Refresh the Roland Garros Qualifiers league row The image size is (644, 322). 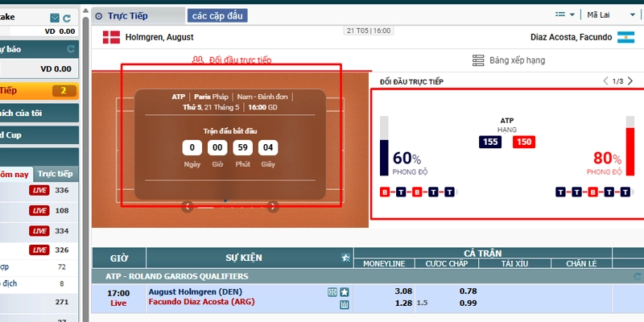(638, 276)
